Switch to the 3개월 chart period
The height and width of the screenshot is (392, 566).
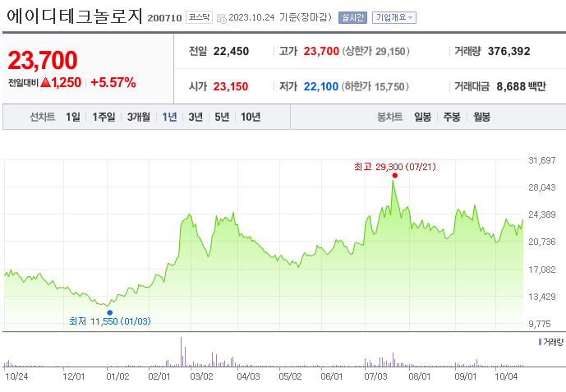[x=139, y=117]
